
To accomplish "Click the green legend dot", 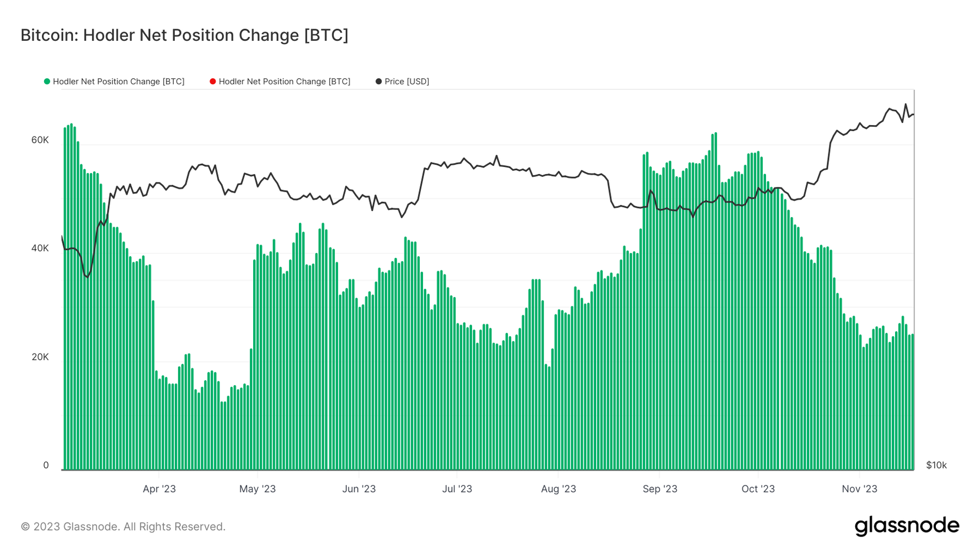I will tap(47, 82).
